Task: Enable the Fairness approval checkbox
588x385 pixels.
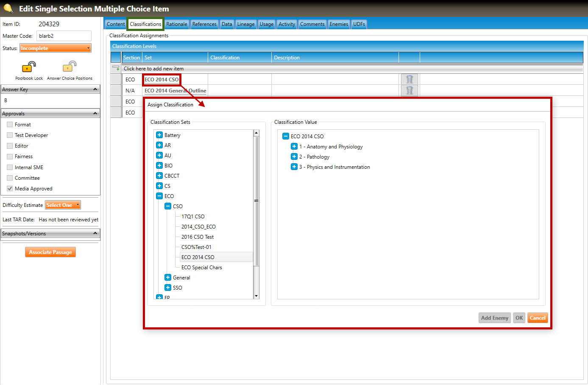Action: 10,156
